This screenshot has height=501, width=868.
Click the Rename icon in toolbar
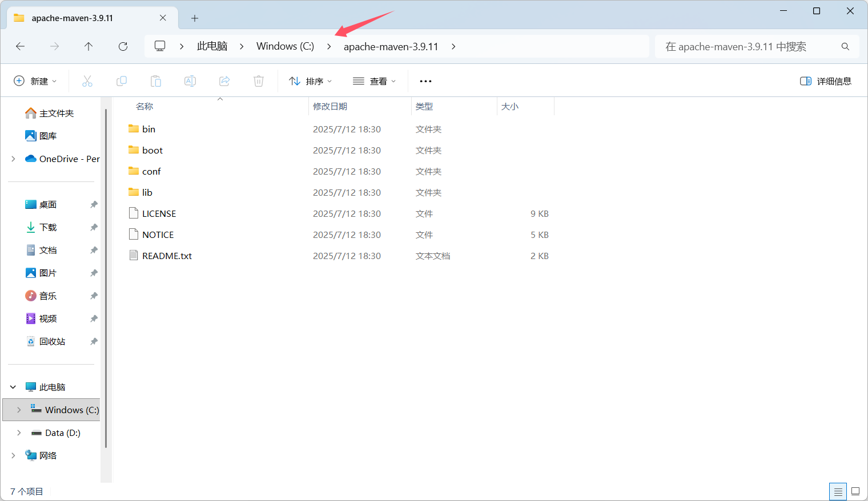click(x=190, y=81)
